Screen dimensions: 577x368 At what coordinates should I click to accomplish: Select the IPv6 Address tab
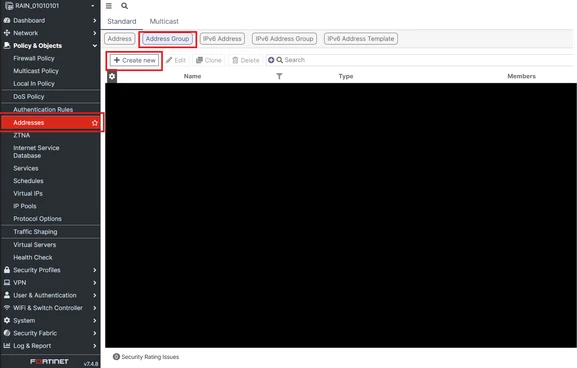222,39
